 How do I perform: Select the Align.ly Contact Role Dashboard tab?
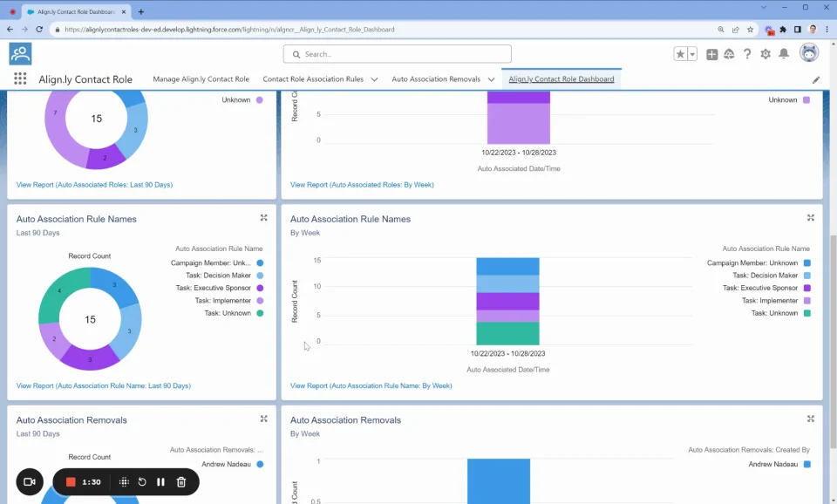561,79
